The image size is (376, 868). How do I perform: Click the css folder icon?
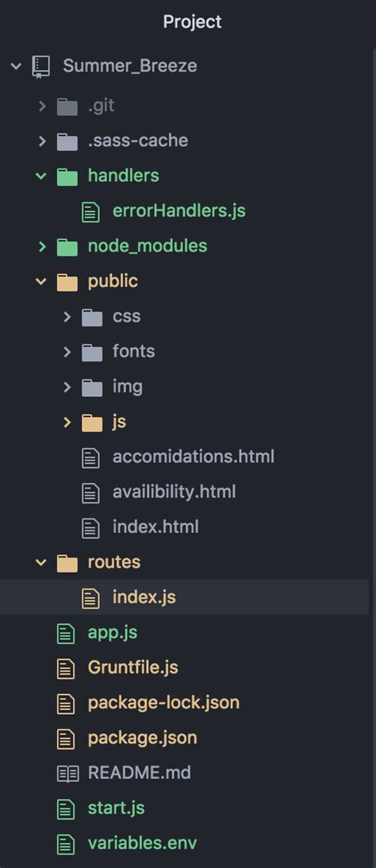coord(92,317)
